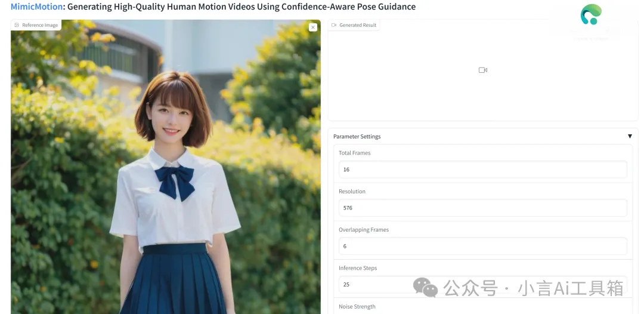Click the teal logo icon at top right
Screen dimensions: 644x314
click(x=591, y=14)
